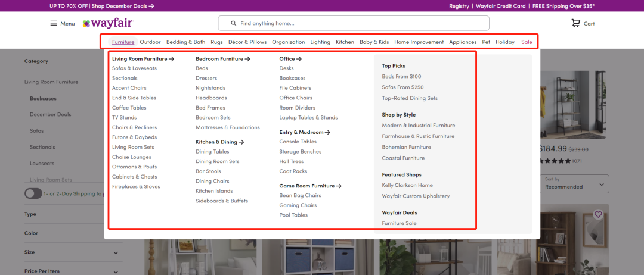
Task: Choose Kelly Clarkson Home featured shop
Action: click(407, 185)
